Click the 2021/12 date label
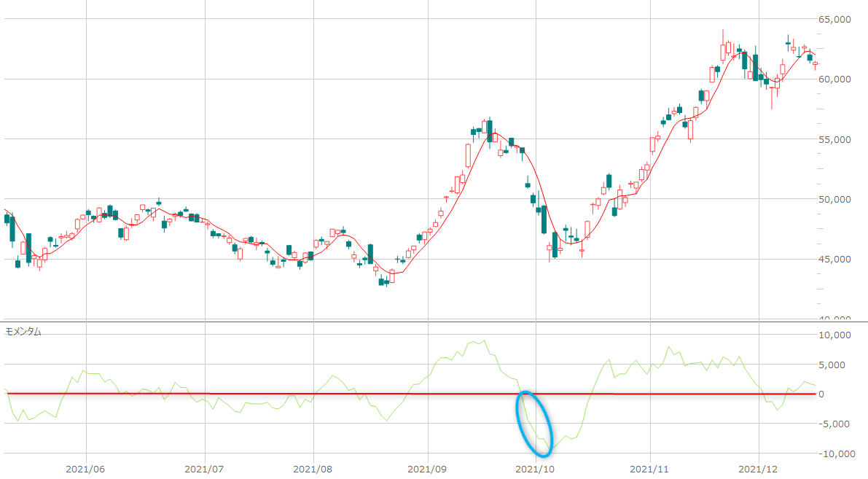The width and height of the screenshot is (868, 479). pos(759,469)
